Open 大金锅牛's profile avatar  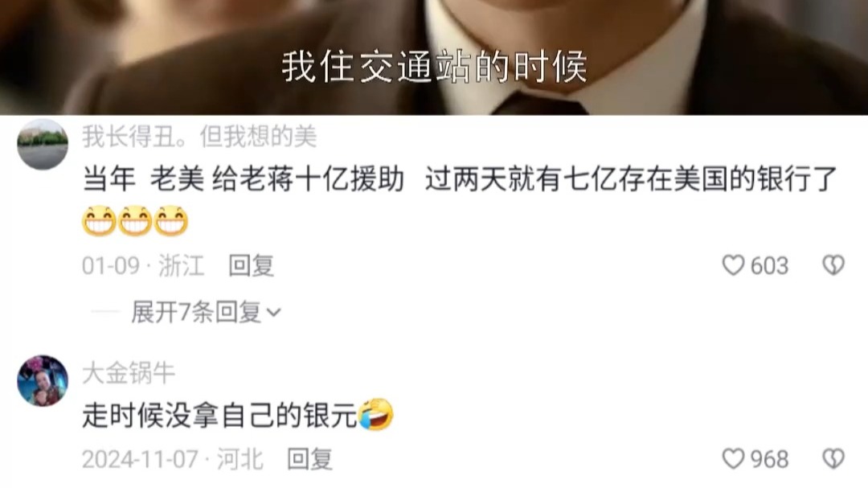tap(43, 380)
